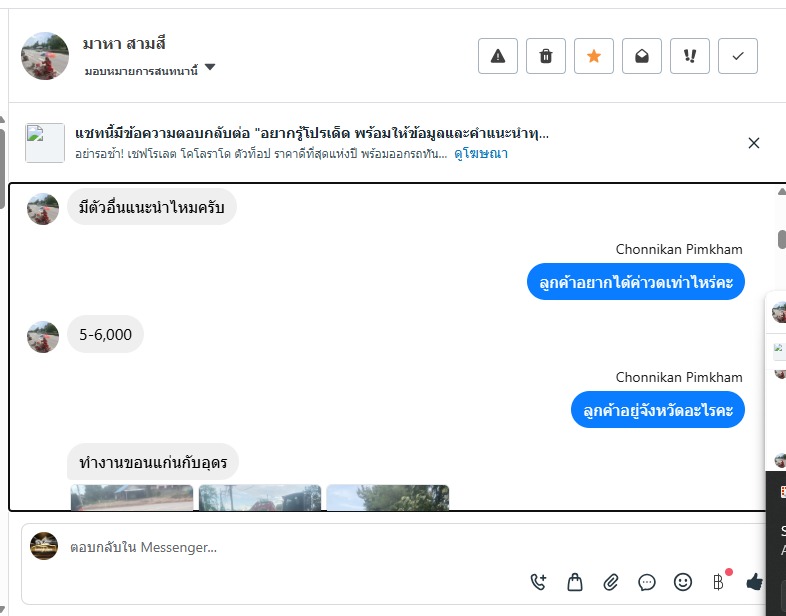
Task: Dismiss the ad reply banner
Action: [753, 143]
